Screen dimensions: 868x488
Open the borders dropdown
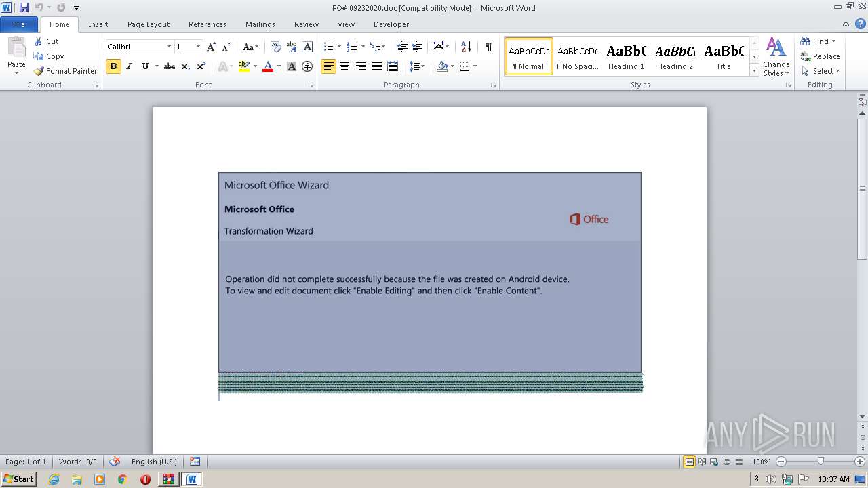click(475, 66)
